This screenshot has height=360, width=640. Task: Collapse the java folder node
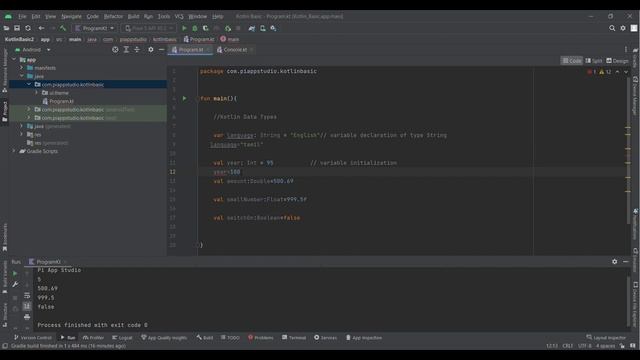(x=22, y=76)
